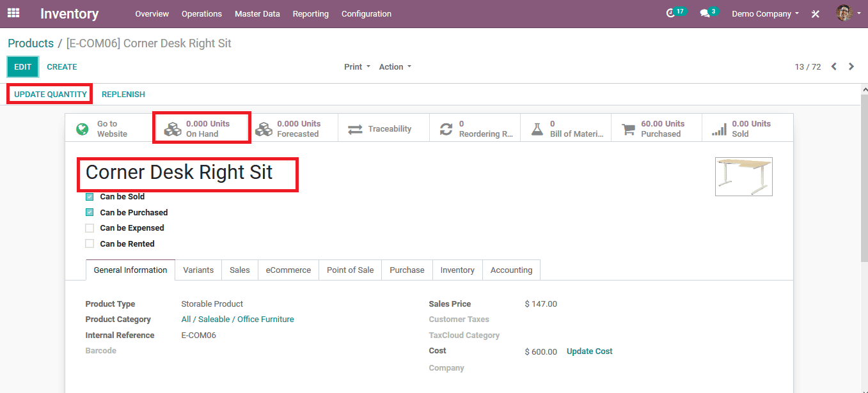The width and height of the screenshot is (868, 393).
Task: Click the REPLENISH button
Action: click(x=123, y=94)
